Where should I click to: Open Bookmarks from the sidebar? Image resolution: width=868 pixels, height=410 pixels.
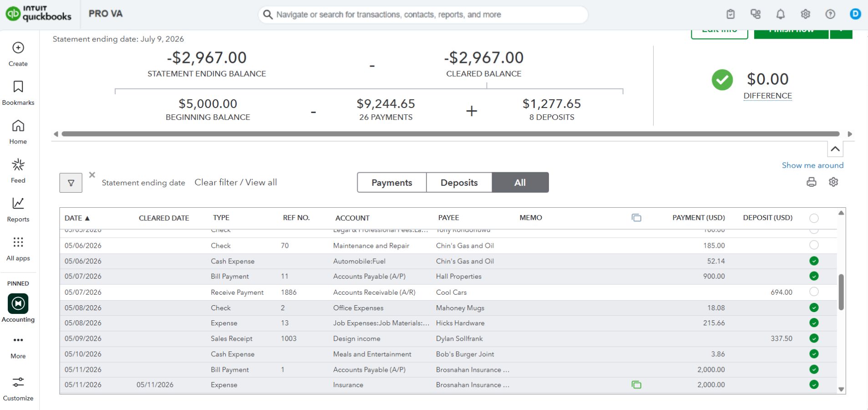tap(18, 93)
